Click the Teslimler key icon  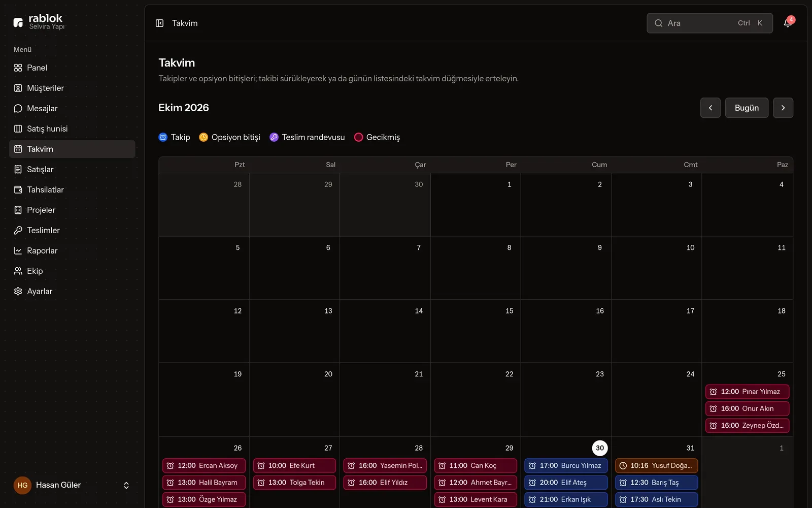click(x=18, y=230)
